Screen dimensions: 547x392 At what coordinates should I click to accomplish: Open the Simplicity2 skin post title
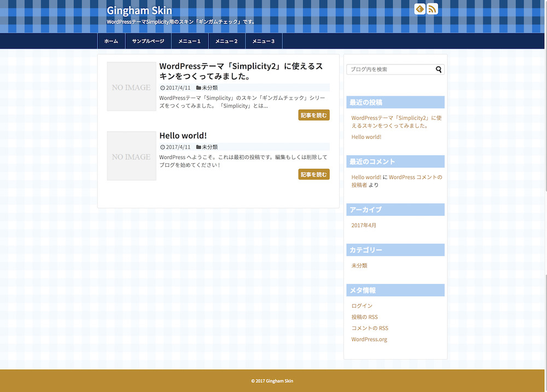(x=241, y=71)
